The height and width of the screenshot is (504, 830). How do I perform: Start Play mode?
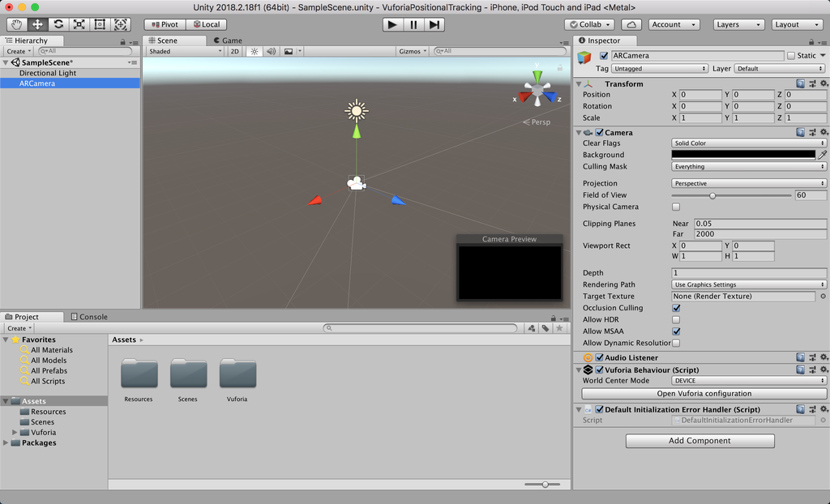point(392,24)
